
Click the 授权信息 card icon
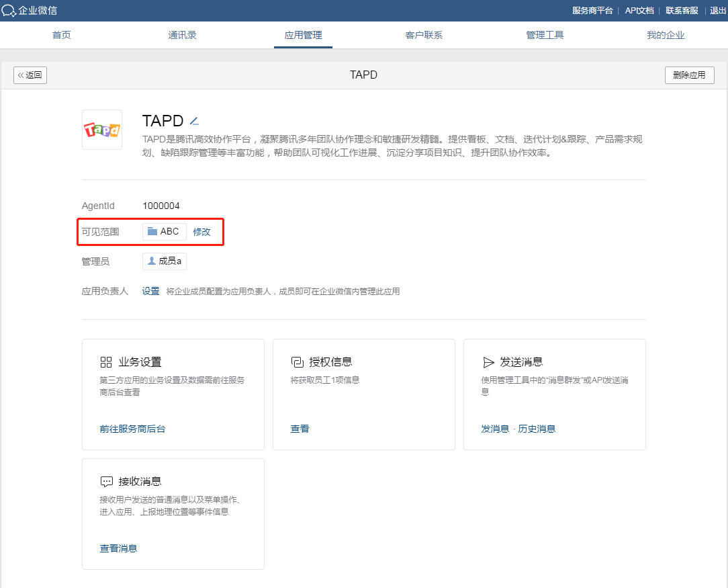[x=297, y=362]
